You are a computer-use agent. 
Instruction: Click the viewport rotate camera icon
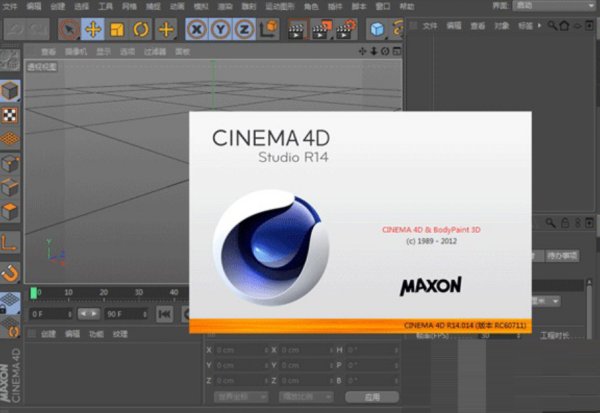coord(385,51)
